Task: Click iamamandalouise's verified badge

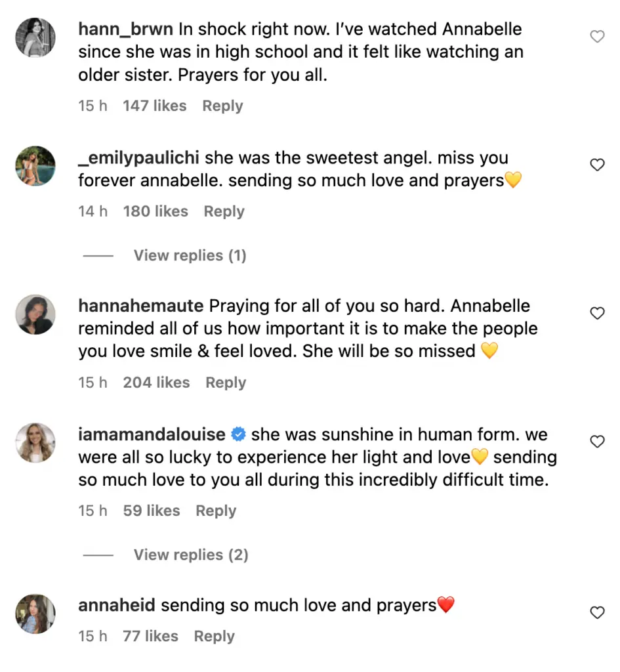Action: point(239,434)
